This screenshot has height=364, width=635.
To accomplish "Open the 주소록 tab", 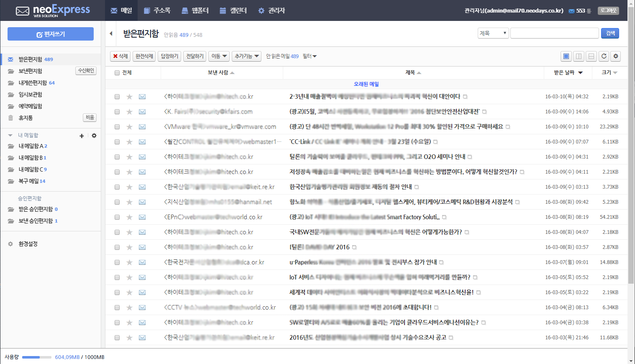I will tap(157, 10).
